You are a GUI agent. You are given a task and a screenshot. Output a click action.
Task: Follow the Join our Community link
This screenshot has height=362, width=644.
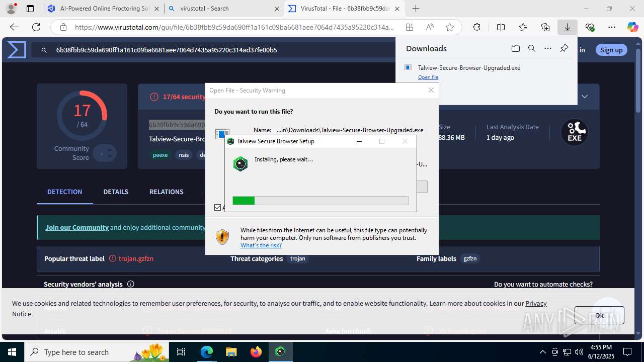click(77, 227)
